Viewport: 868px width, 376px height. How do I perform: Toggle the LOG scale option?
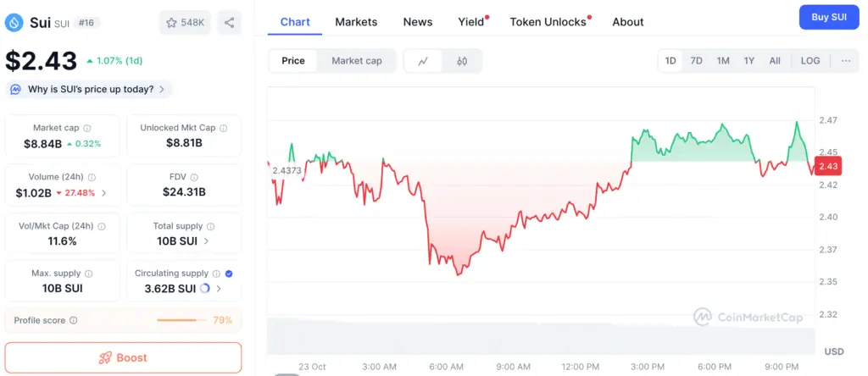pyautogui.click(x=810, y=61)
